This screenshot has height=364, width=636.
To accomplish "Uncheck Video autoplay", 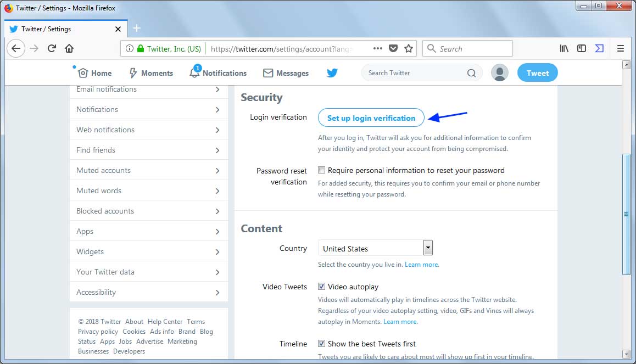I will click(322, 286).
